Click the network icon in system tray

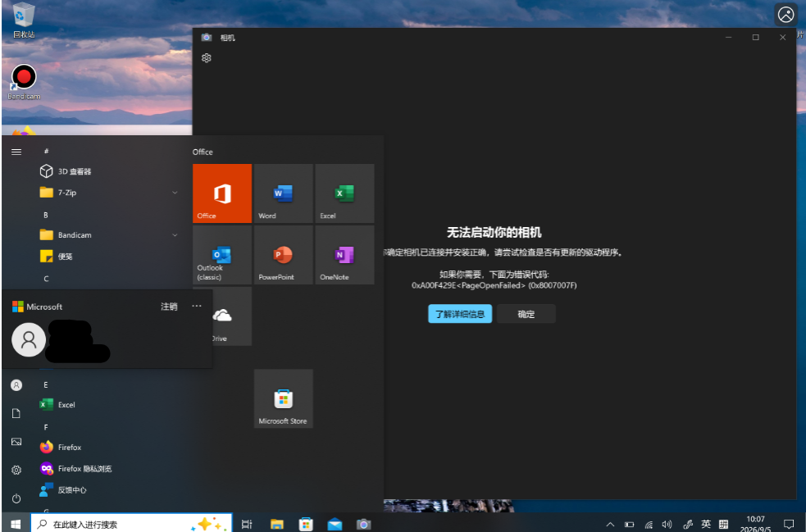pos(649,525)
